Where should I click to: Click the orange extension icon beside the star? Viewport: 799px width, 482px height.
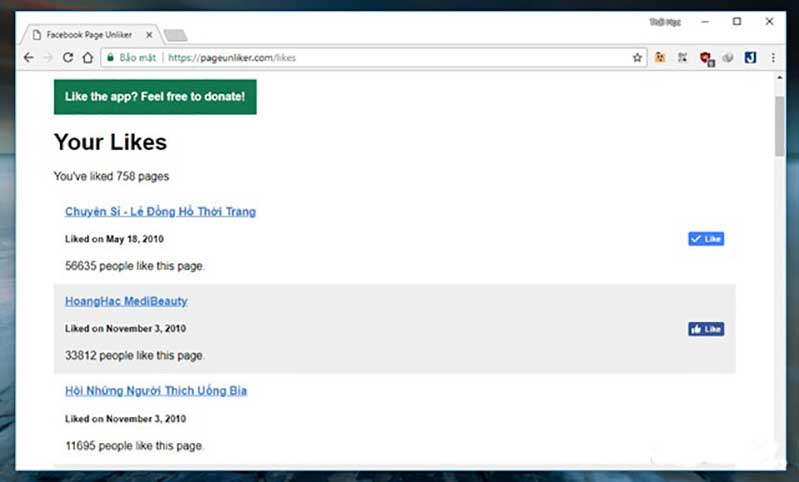click(660, 58)
